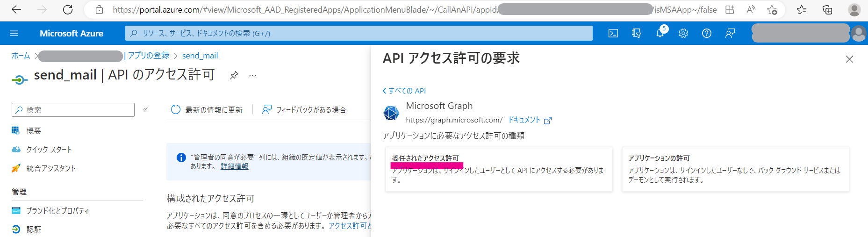Open directories and subscriptions filter
Viewport: 868px width, 237px height.
point(637,33)
